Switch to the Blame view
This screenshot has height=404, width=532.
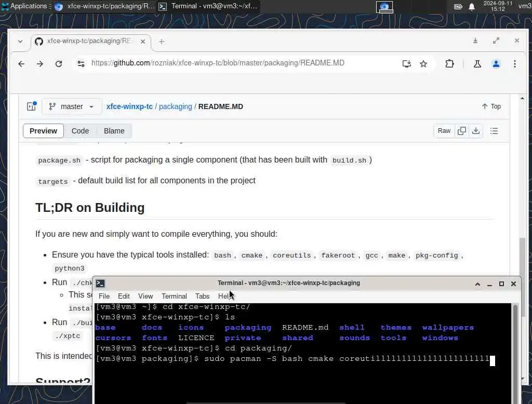[x=114, y=131]
